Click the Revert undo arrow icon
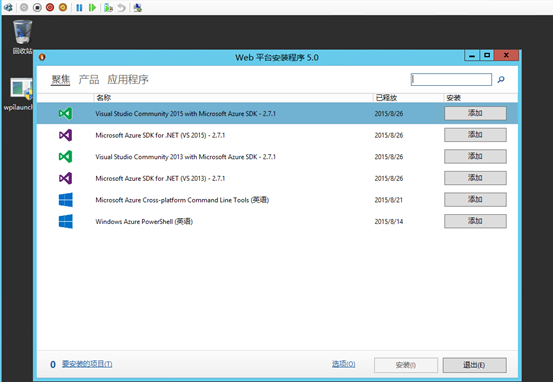553x382 pixels. point(121,7)
